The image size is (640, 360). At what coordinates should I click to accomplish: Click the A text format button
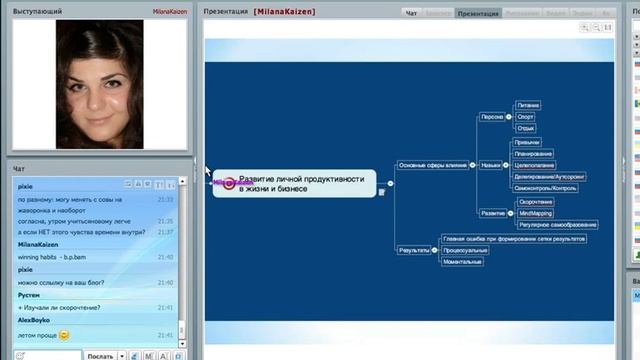click(163, 356)
